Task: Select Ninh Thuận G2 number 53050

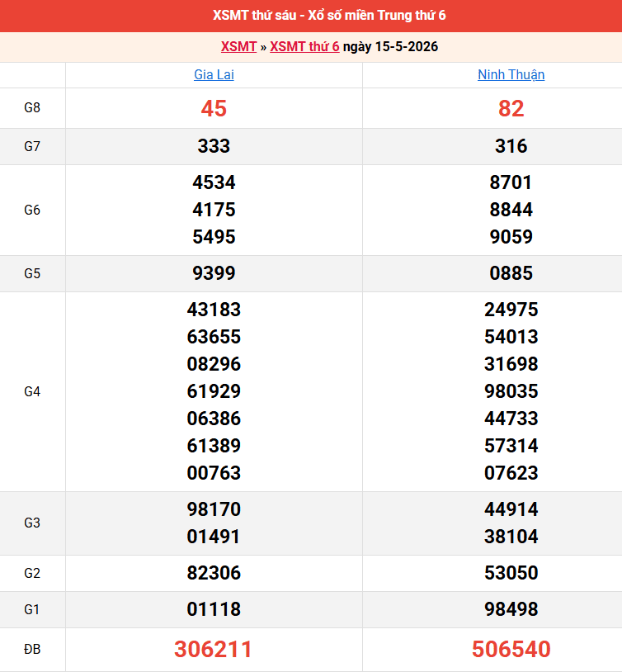Action: tap(511, 573)
